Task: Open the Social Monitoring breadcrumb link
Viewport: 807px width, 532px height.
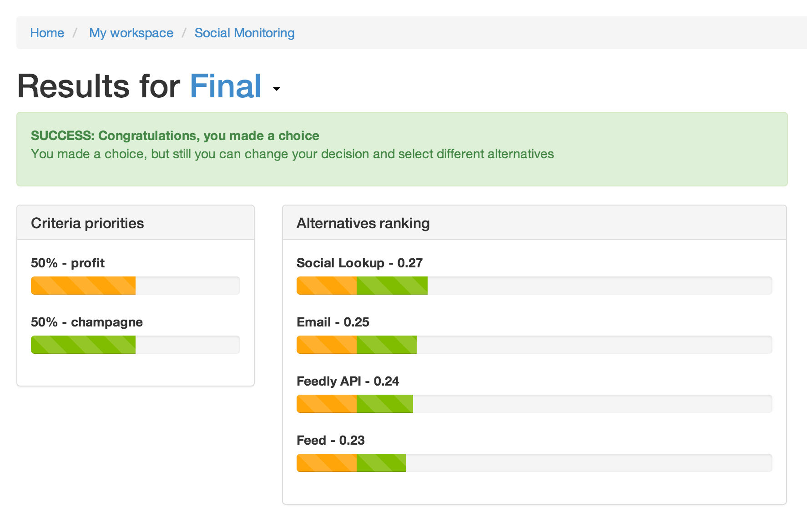Action: (x=244, y=33)
